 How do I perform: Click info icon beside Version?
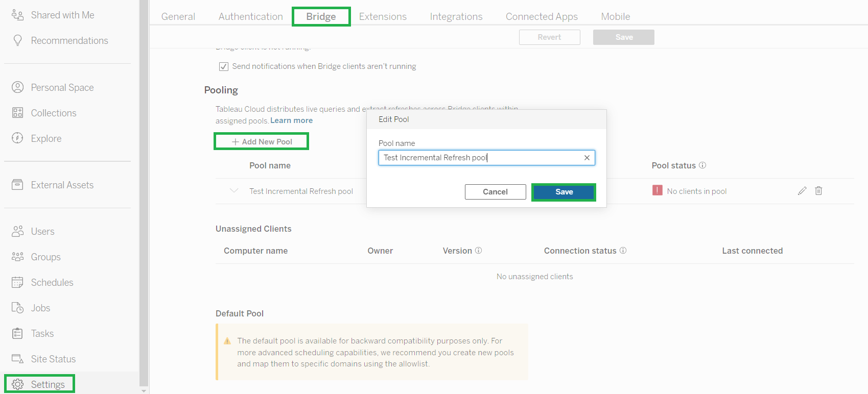tap(478, 250)
